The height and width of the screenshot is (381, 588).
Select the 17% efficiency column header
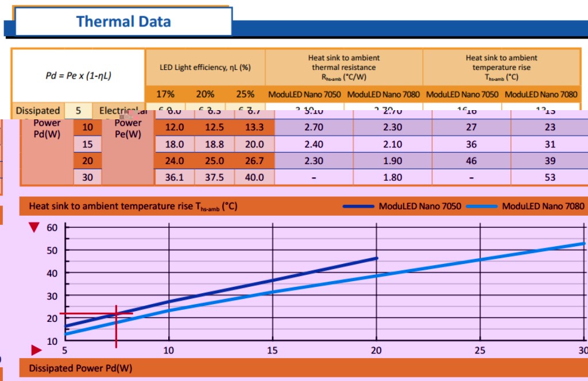[x=165, y=94]
